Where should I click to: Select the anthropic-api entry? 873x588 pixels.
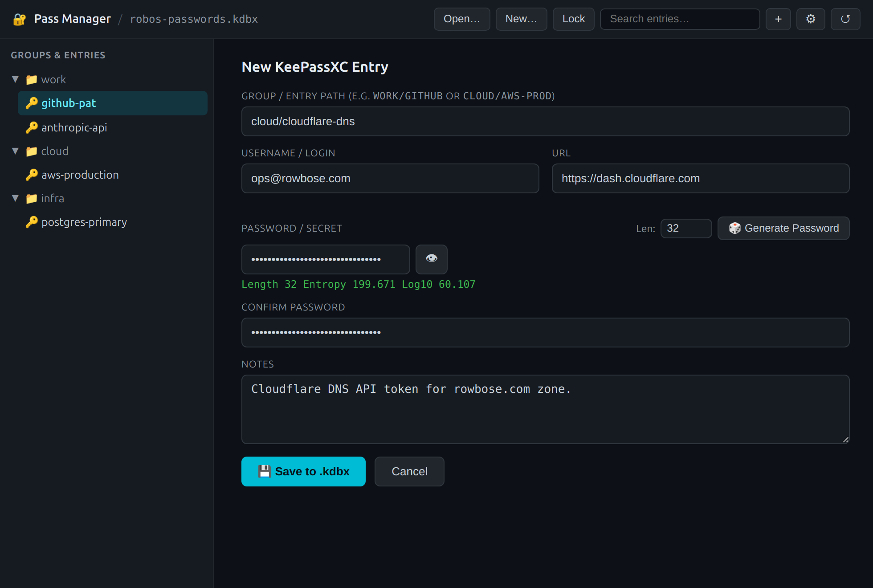pos(113,128)
